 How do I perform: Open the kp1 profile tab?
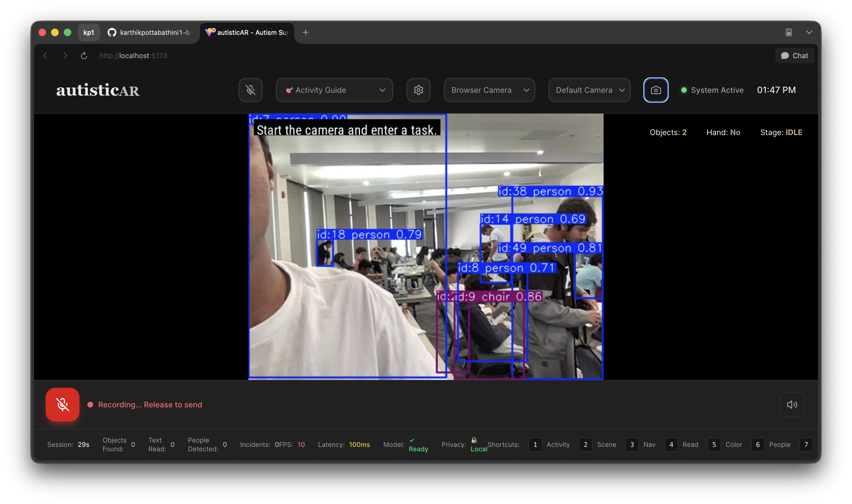[x=89, y=32]
